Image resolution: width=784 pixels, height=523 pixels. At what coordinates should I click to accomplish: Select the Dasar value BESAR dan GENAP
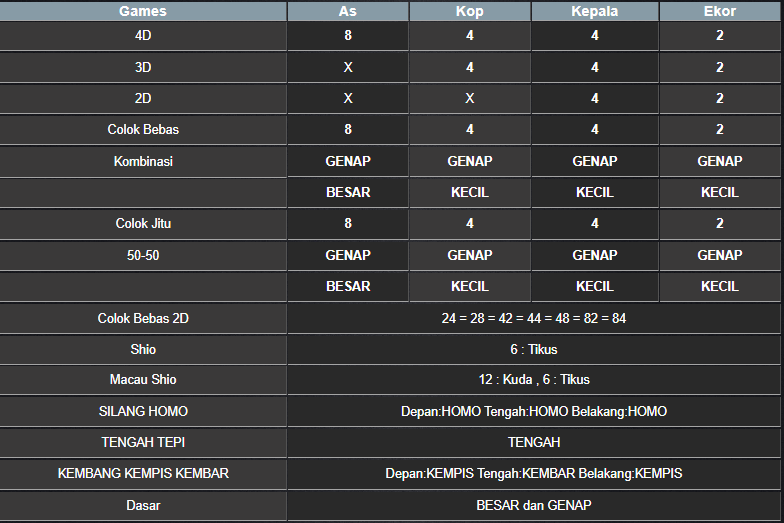533,505
